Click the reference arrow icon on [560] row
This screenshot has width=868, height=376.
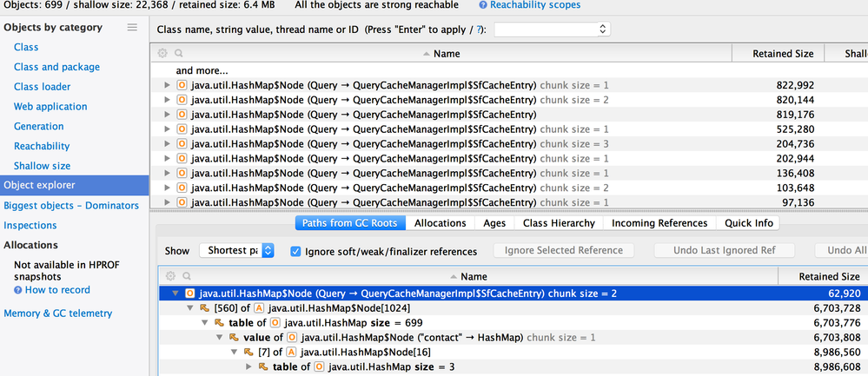pyautogui.click(x=203, y=308)
